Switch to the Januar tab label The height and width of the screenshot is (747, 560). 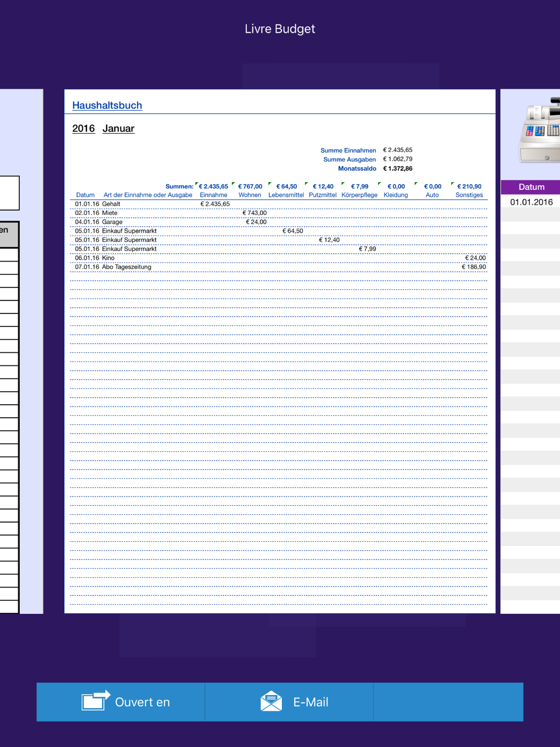pos(118,128)
